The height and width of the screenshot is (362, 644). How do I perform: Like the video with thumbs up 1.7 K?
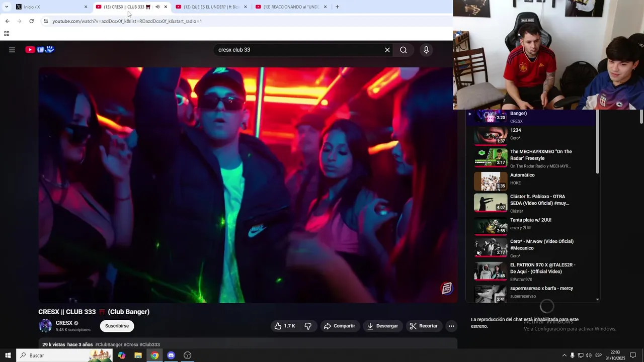click(x=284, y=326)
